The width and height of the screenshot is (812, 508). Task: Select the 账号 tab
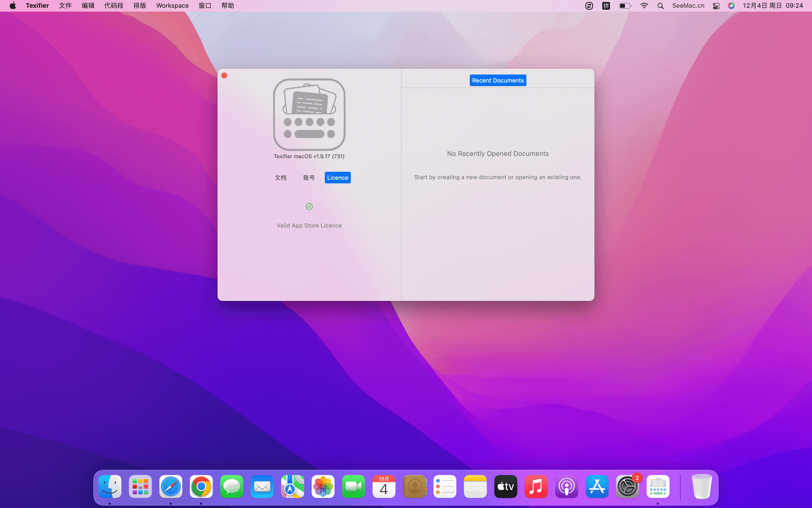click(309, 178)
